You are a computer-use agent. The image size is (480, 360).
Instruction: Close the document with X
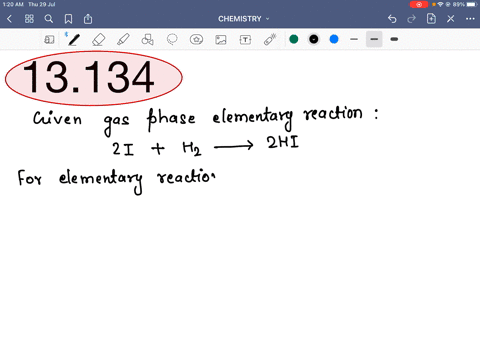pyautogui.click(x=451, y=19)
